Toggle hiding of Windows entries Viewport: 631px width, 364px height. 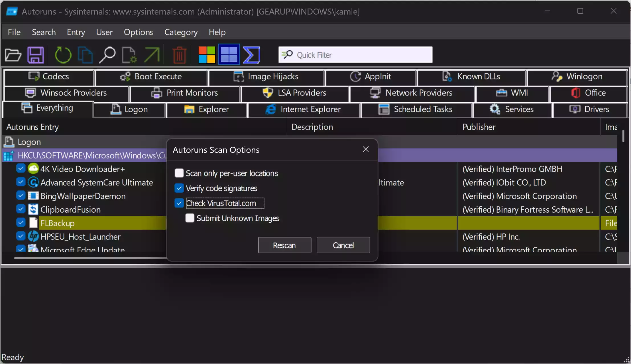coord(229,54)
